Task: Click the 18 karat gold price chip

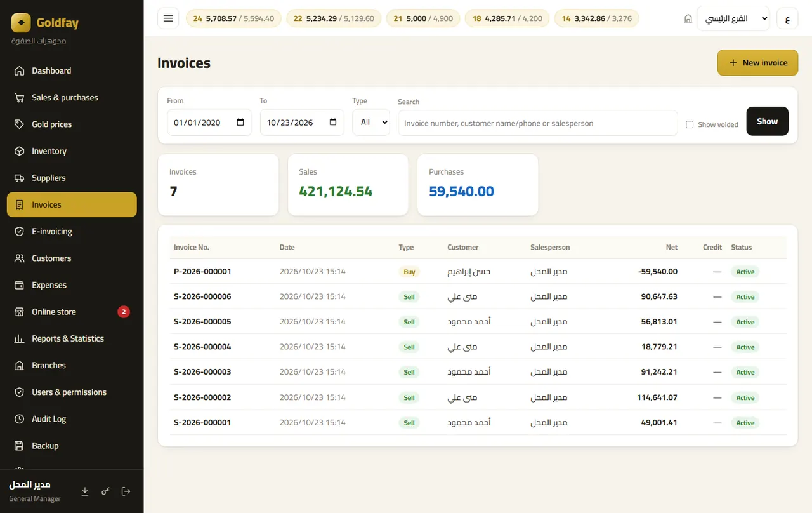Action: click(x=507, y=18)
